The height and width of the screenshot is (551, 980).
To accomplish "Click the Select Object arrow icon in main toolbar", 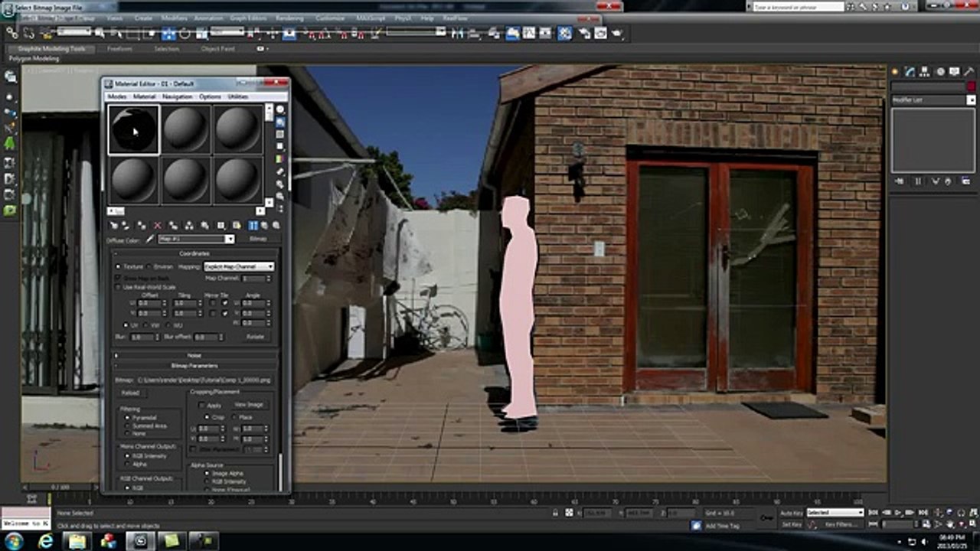I will point(102,34).
